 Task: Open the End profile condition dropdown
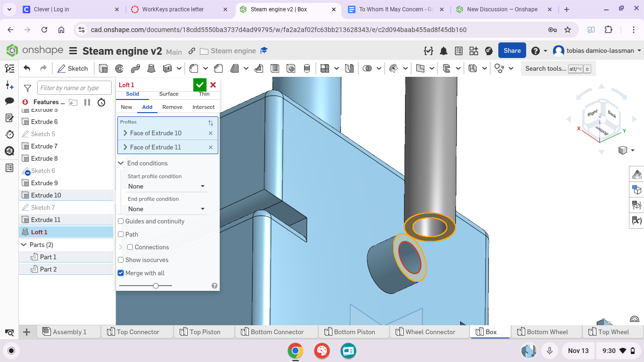pyautogui.click(x=167, y=209)
